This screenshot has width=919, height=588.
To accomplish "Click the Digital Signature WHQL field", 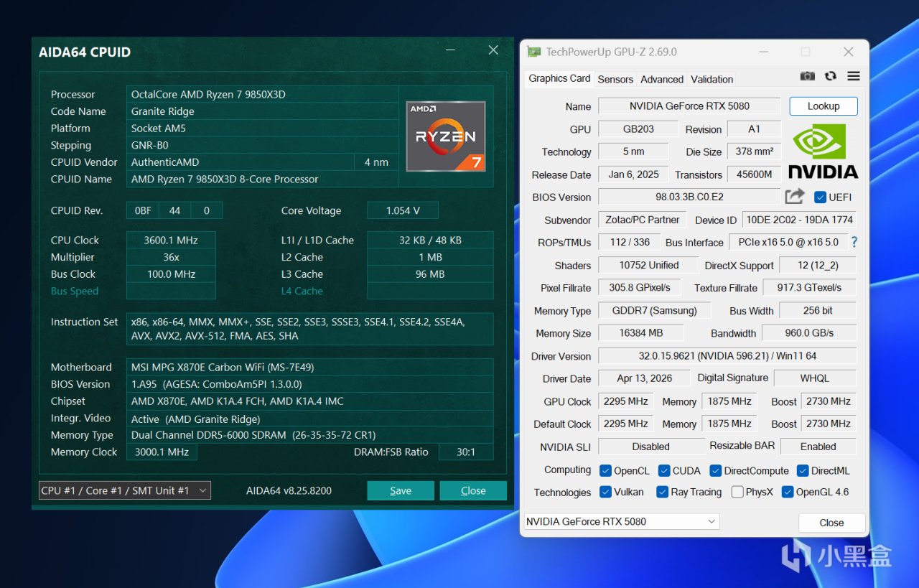I will point(815,378).
